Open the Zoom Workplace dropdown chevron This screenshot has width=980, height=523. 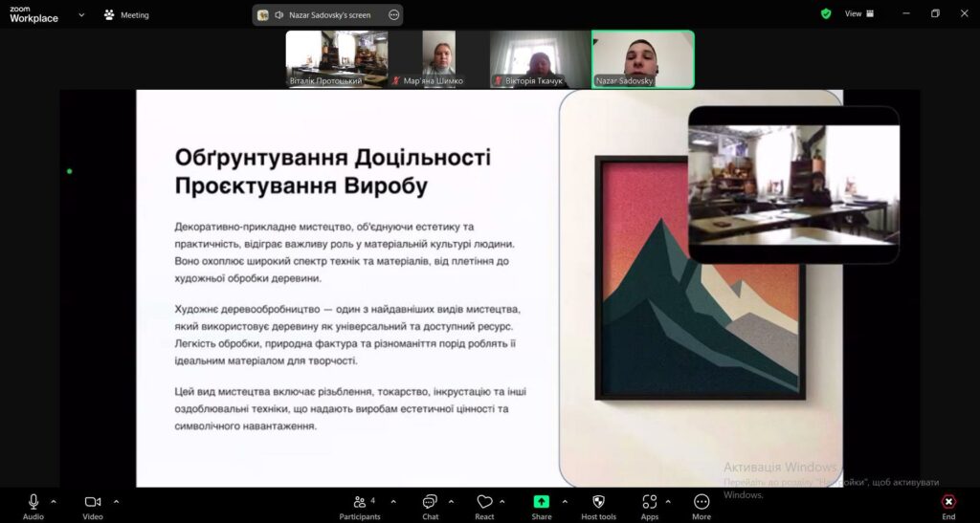click(x=81, y=14)
